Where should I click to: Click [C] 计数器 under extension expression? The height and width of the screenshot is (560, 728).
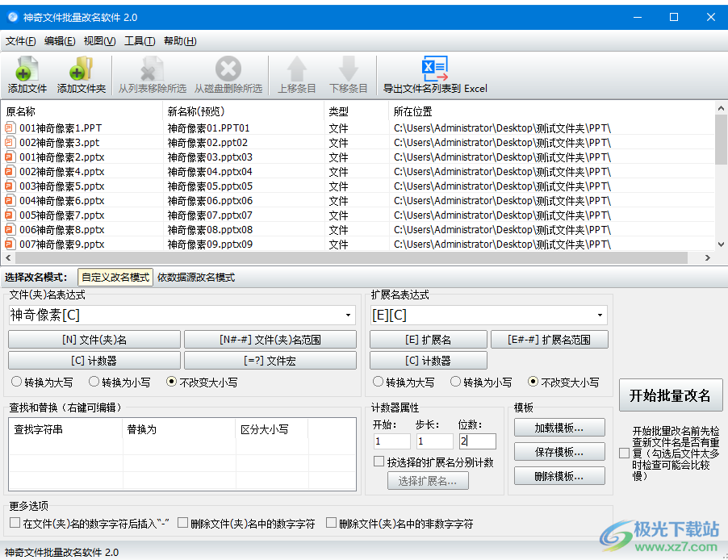point(428,361)
